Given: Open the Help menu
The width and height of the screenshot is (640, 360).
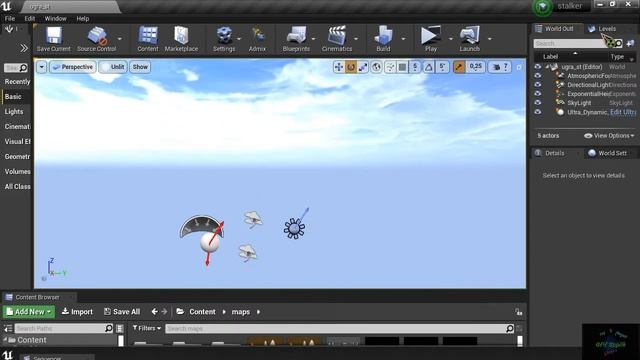Looking at the screenshot, I should pyautogui.click(x=82, y=18).
